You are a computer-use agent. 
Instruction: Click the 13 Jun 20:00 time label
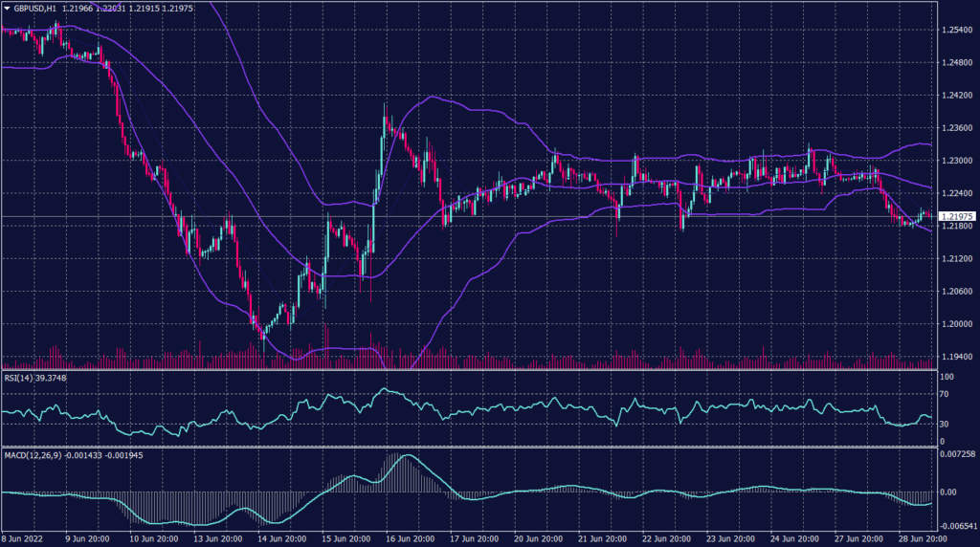217,539
